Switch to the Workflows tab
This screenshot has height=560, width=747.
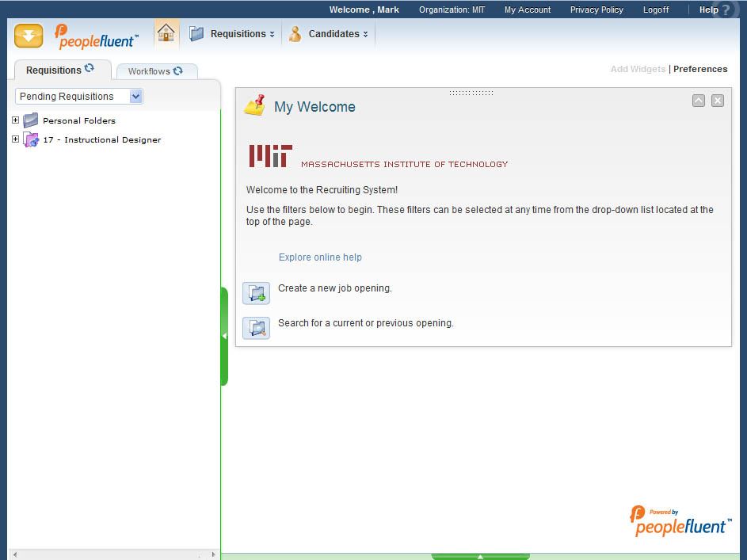coord(149,71)
